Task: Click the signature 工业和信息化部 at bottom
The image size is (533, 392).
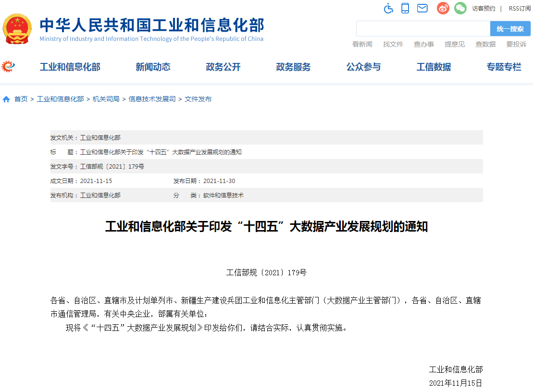Action: coord(456,369)
